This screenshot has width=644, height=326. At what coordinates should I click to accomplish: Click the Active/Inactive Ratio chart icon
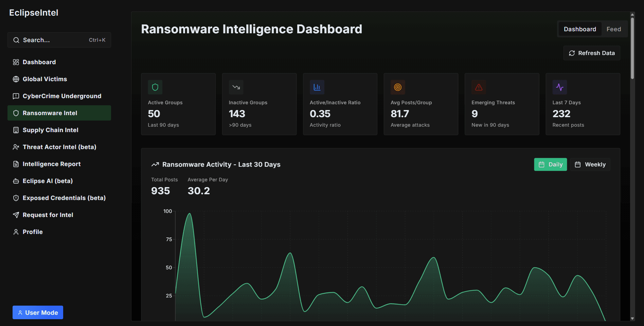pos(317,87)
